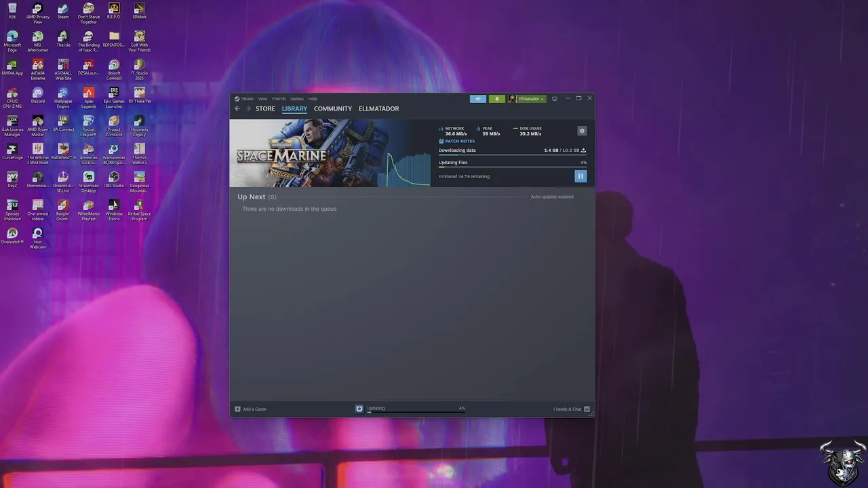Open the Recycle Bin (Kôš) desktop icon

coord(12,11)
